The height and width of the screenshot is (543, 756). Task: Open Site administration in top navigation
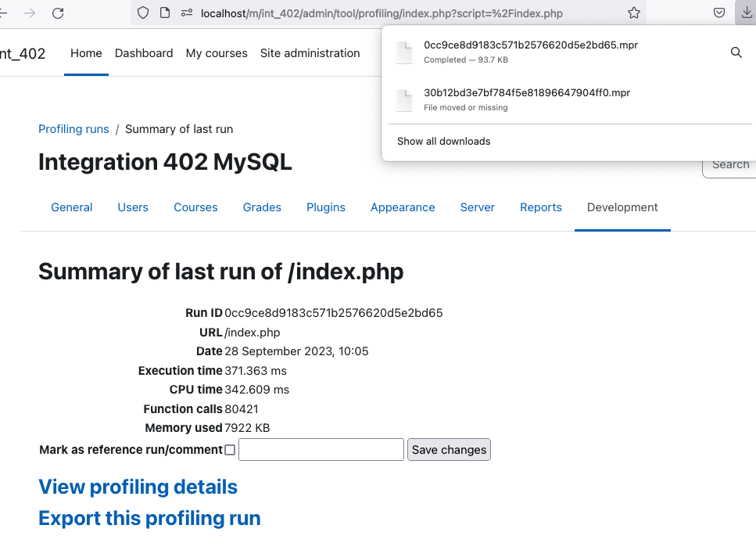[310, 53]
